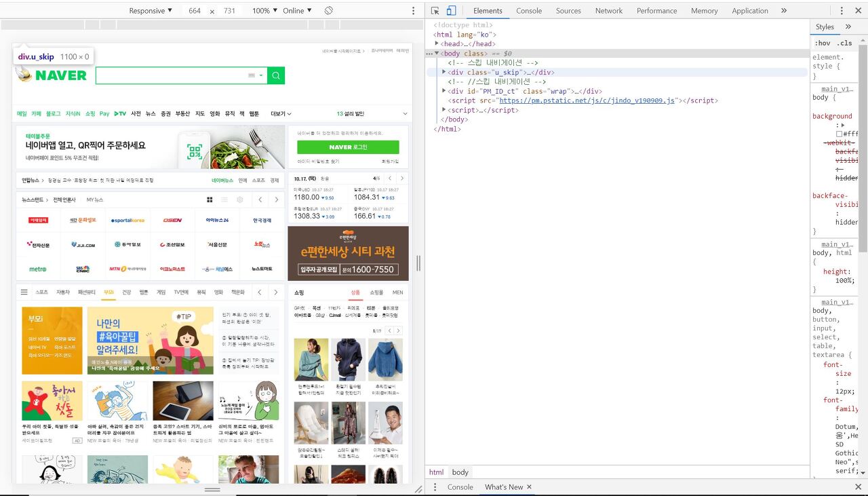Collapse the body element node
Image resolution: width=868 pixels, height=496 pixels.
tap(437, 53)
